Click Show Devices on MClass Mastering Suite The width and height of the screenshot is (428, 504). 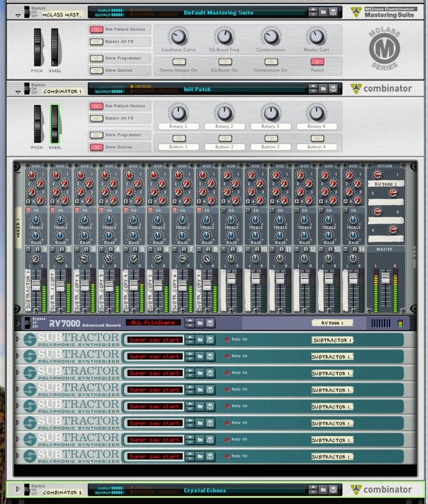(96, 70)
